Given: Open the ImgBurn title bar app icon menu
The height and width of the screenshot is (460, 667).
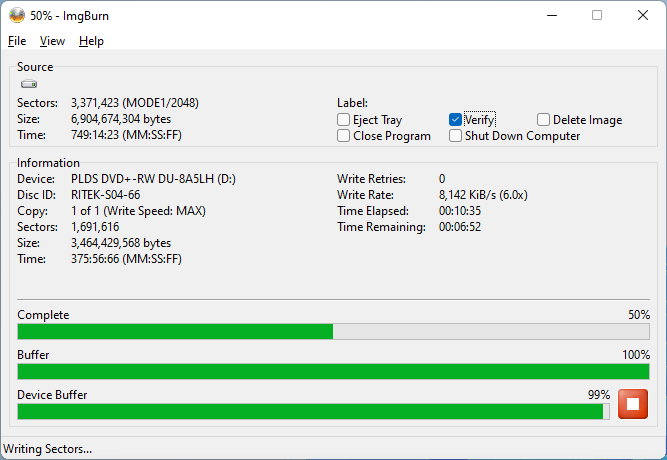Looking at the screenshot, I should tap(17, 15).
